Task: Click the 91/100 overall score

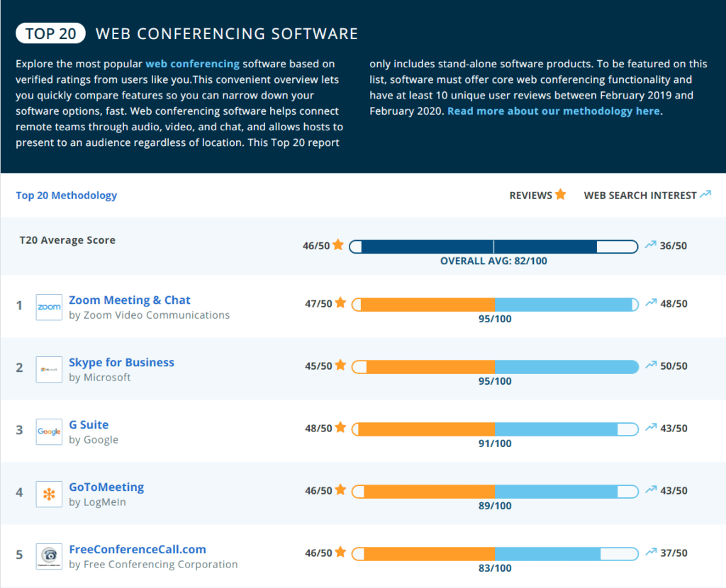Action: coord(495,443)
